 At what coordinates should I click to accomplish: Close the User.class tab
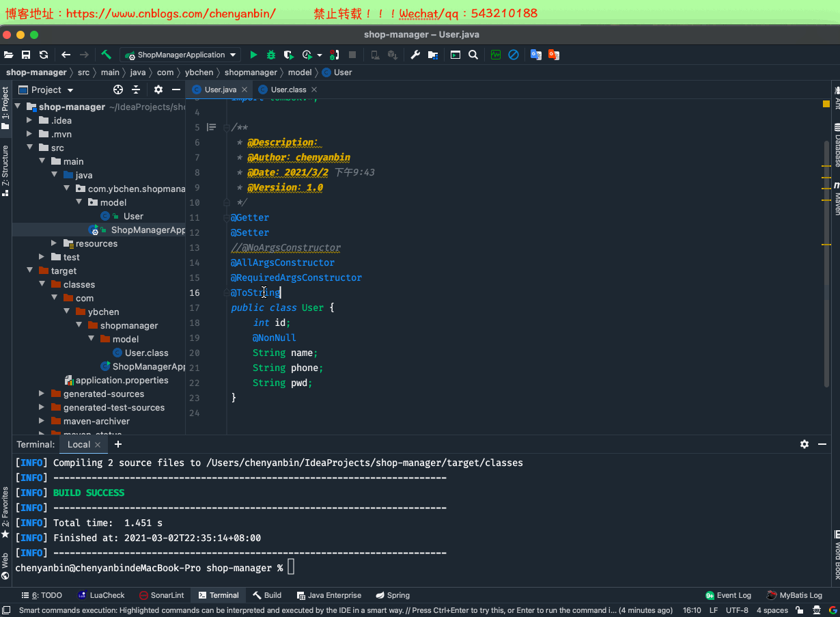click(314, 90)
